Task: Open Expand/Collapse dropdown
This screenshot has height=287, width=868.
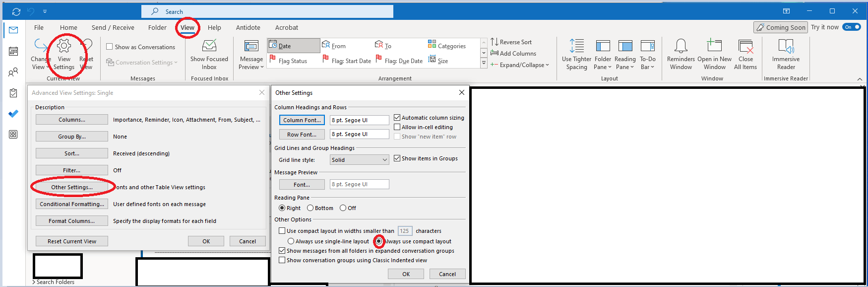Action: click(519, 65)
